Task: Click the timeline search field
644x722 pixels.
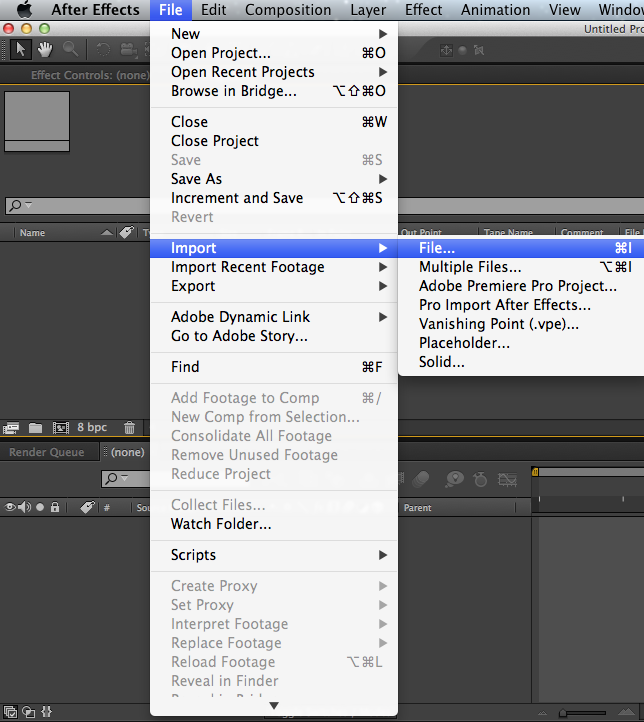Action: point(126,478)
